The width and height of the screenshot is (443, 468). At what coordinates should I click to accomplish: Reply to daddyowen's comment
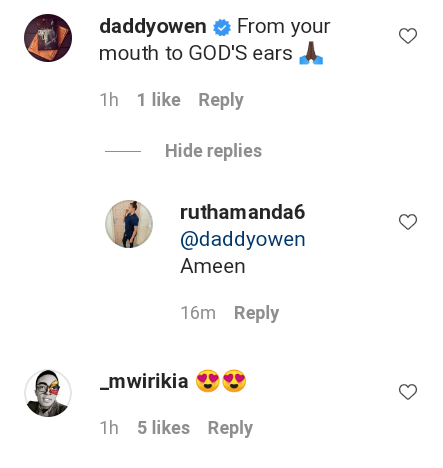coord(221,100)
